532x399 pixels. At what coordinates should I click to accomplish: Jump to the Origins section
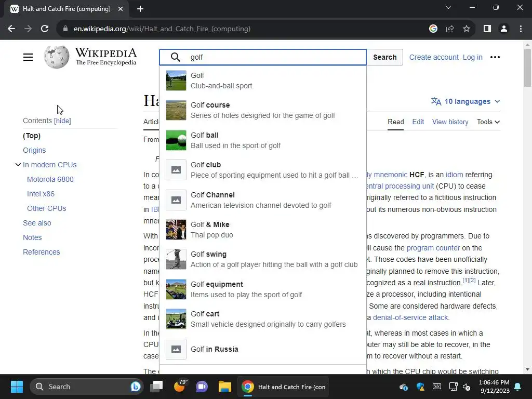tap(34, 150)
